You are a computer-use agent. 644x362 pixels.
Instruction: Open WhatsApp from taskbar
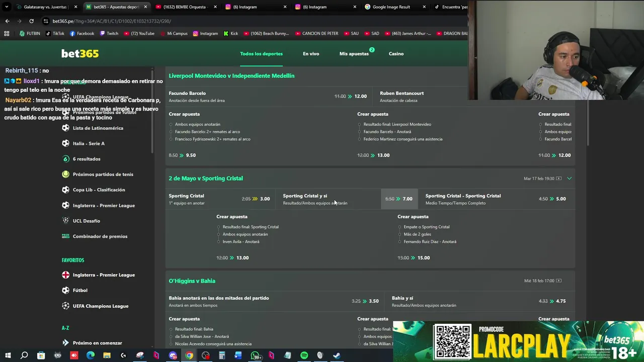pyautogui.click(x=255, y=355)
